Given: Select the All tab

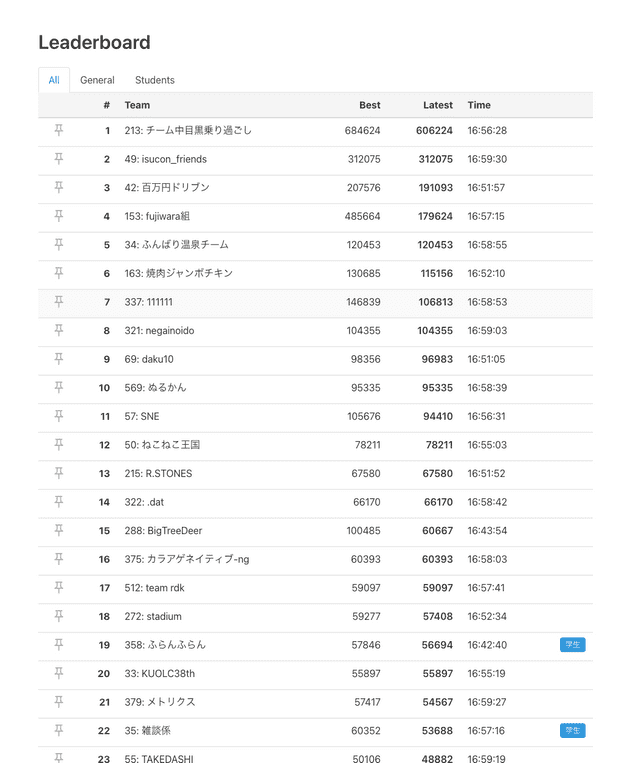Looking at the screenshot, I should tap(54, 80).
